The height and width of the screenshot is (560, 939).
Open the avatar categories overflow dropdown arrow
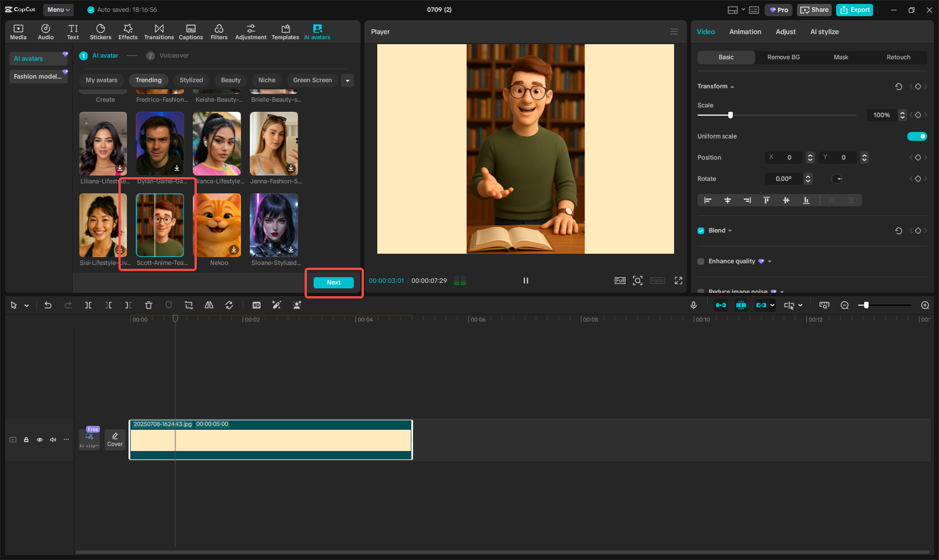[347, 80]
